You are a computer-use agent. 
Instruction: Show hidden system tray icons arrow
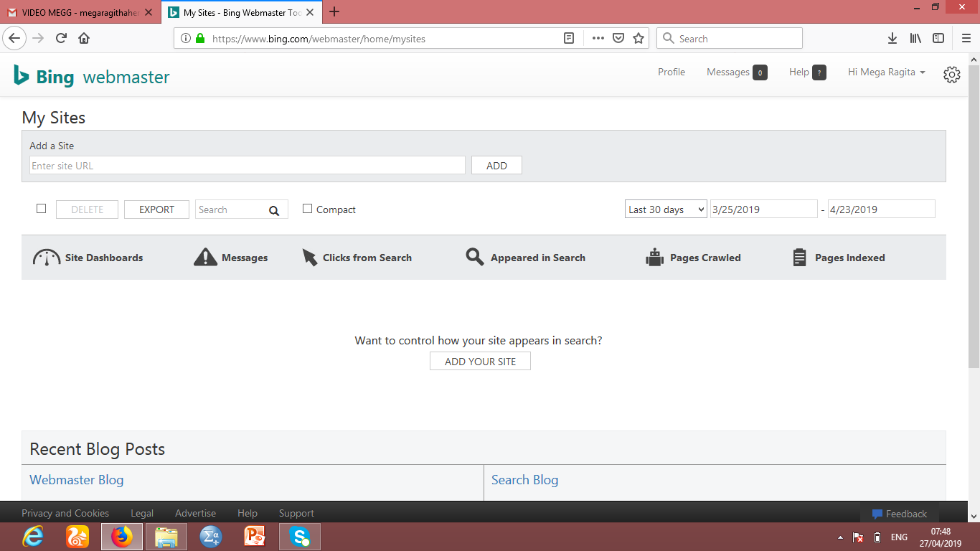840,537
